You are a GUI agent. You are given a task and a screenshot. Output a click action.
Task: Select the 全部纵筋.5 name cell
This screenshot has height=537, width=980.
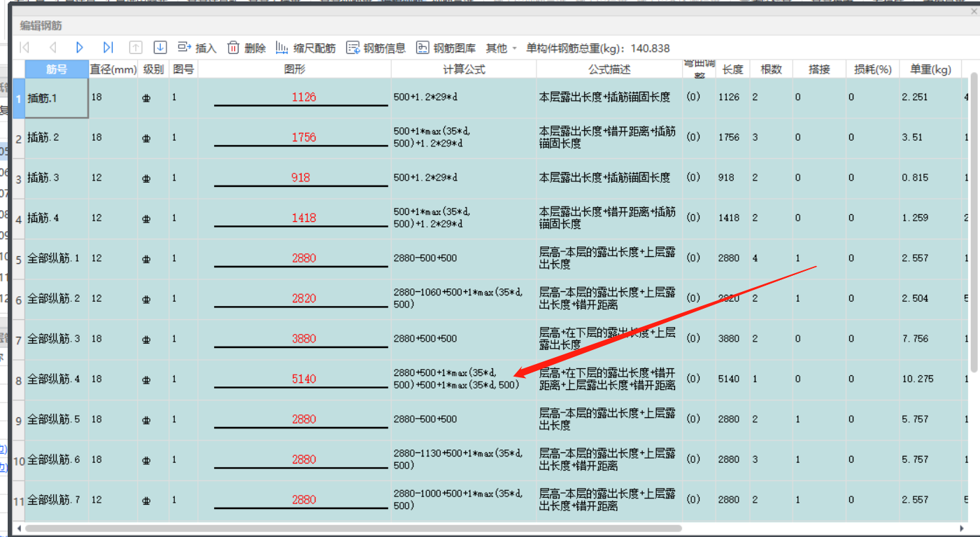pyautogui.click(x=57, y=419)
